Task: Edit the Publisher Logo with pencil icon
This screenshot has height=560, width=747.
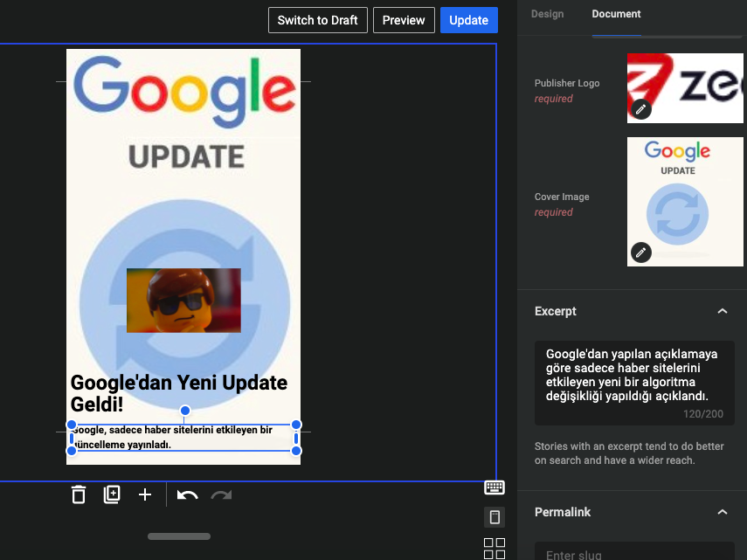Action: click(640, 109)
